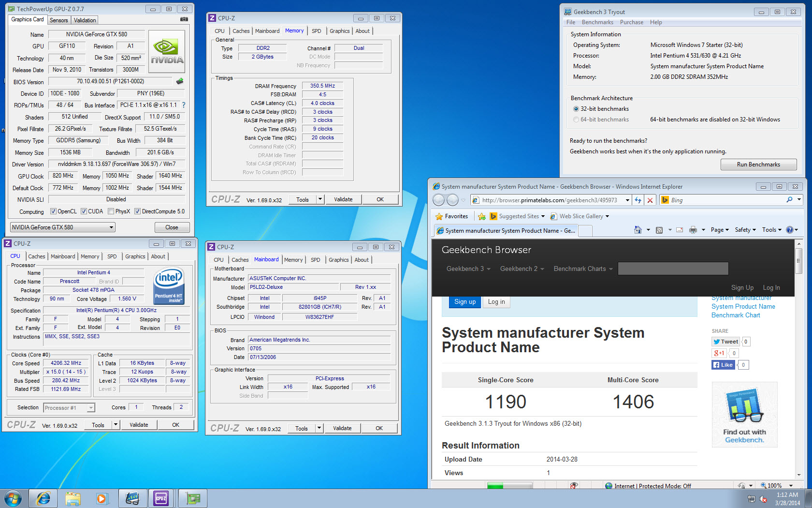Open Tools dropdown arrow in CPU-Z Memory window
Screen dimensions: 812x508
click(x=320, y=199)
